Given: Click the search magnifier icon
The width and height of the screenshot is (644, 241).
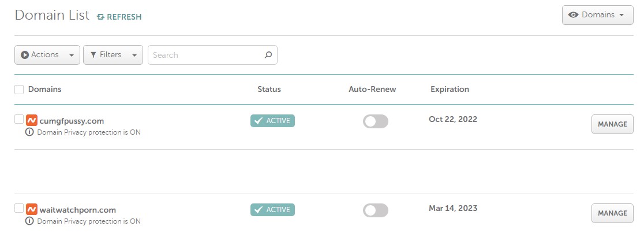Looking at the screenshot, I should point(268,55).
